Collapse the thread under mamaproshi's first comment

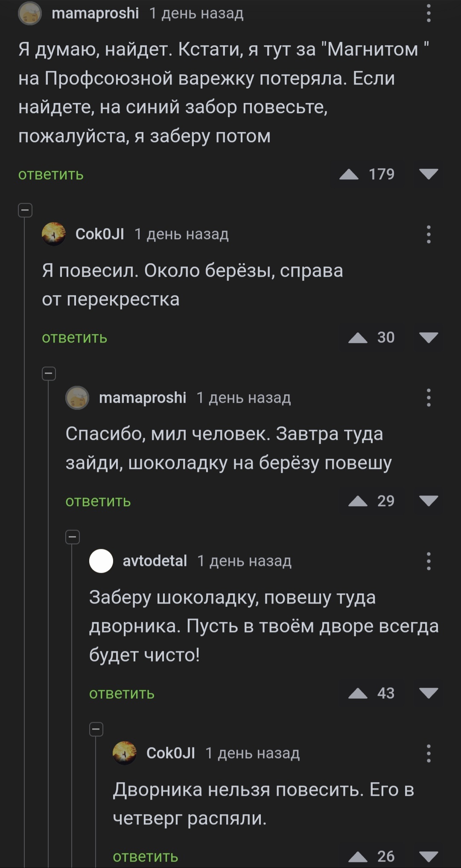tap(25, 210)
